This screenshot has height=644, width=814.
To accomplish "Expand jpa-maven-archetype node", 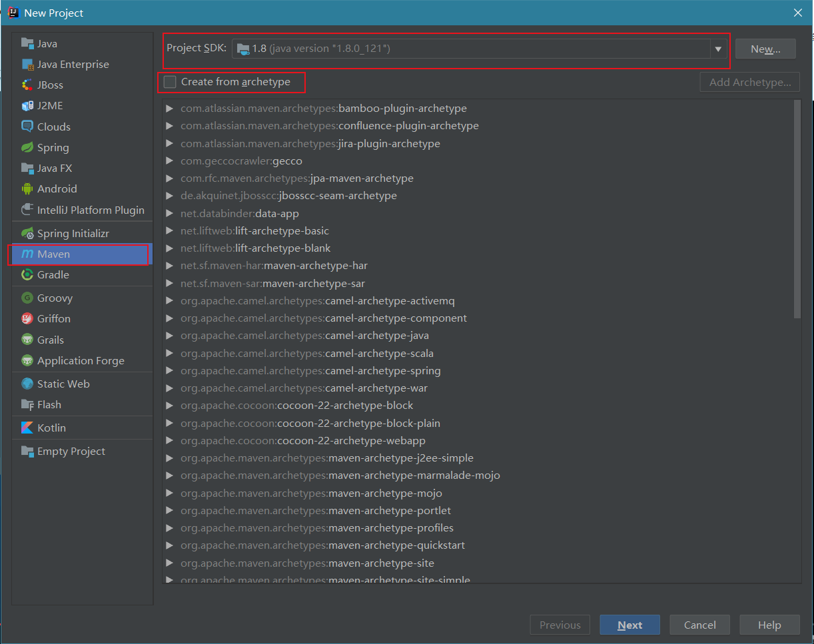I will pos(169,178).
